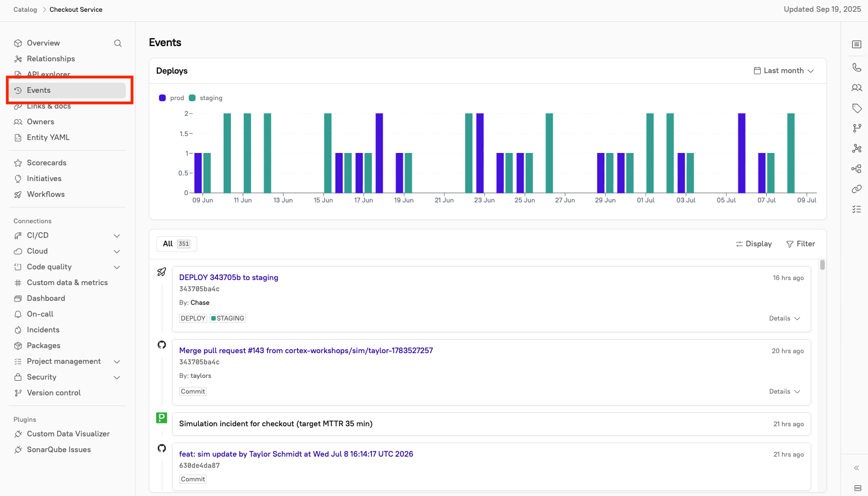Toggle the staging legend series
This screenshot has width=868, height=496.
tap(206, 98)
